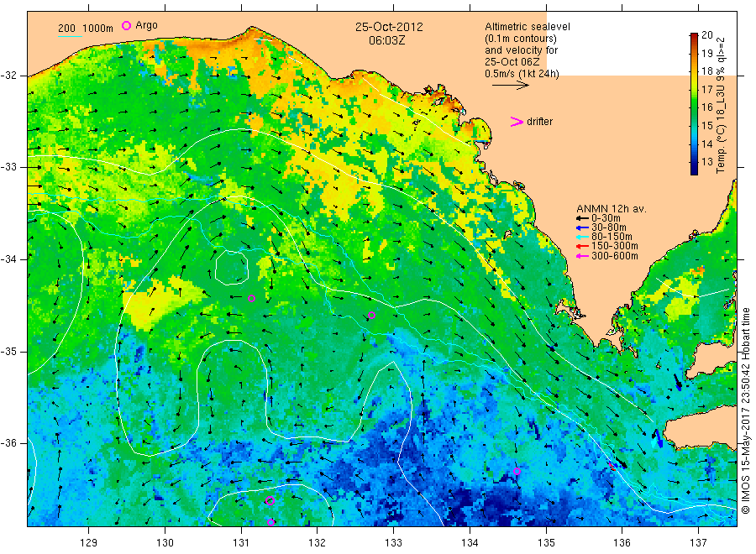Screen dimensions: 756x554
Task: Click the temperature color bar
Action: (694, 103)
